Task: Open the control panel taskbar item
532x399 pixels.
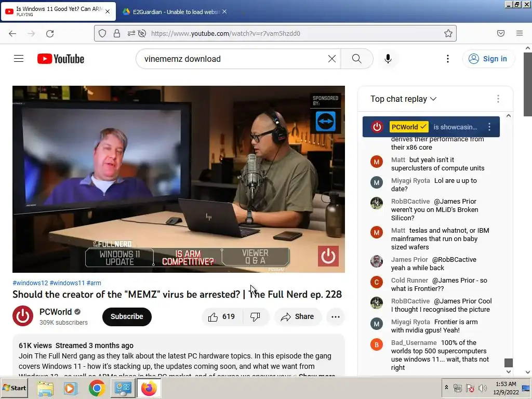Action: point(123,388)
